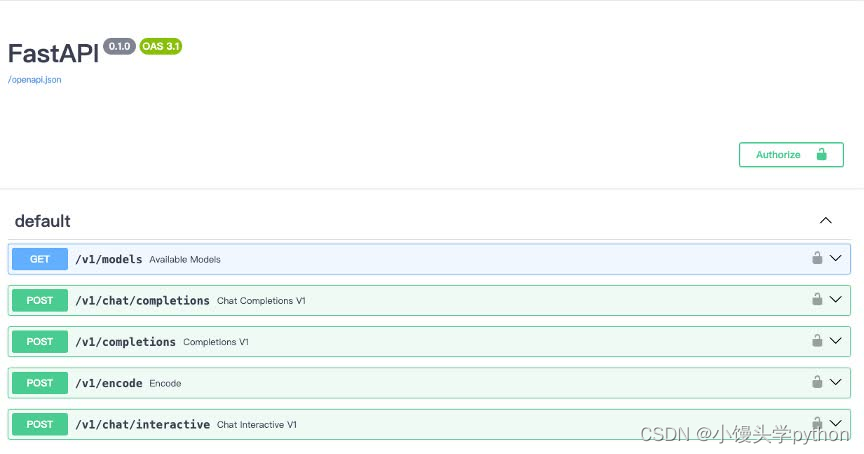Viewport: 864px width, 454px height.
Task: Expand the GET /v1/models endpoint chevron
Action: tap(835, 258)
